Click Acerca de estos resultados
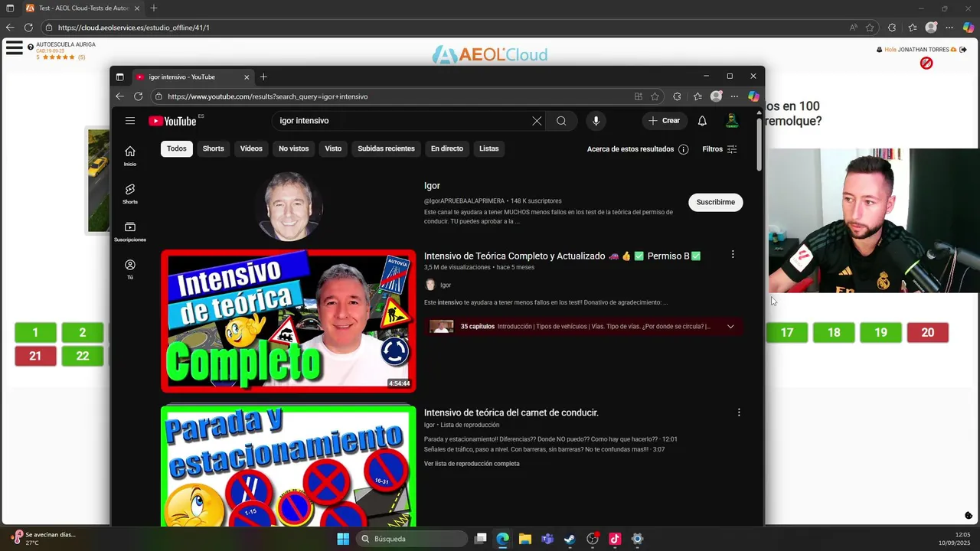This screenshot has height=551, width=980. [x=630, y=149]
